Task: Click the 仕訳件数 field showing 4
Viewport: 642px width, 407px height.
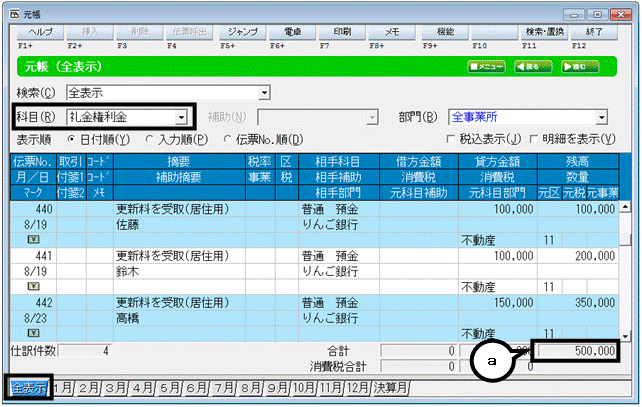Action: point(84,351)
